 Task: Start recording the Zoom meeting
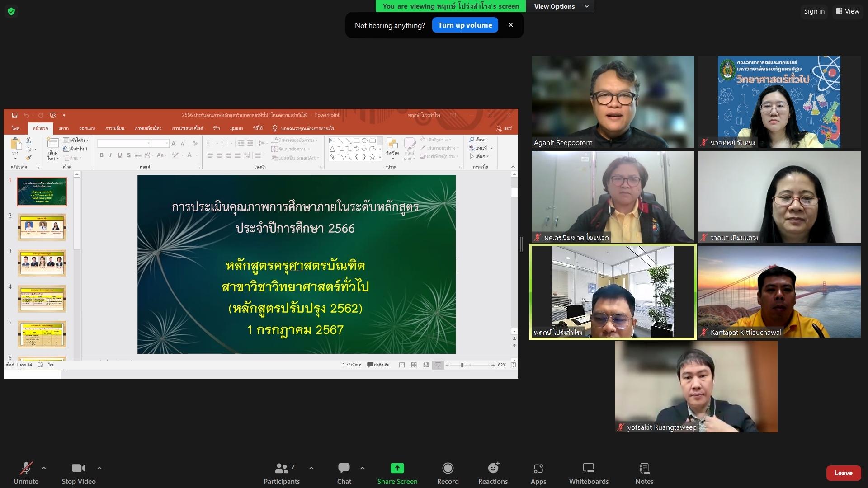[448, 472]
